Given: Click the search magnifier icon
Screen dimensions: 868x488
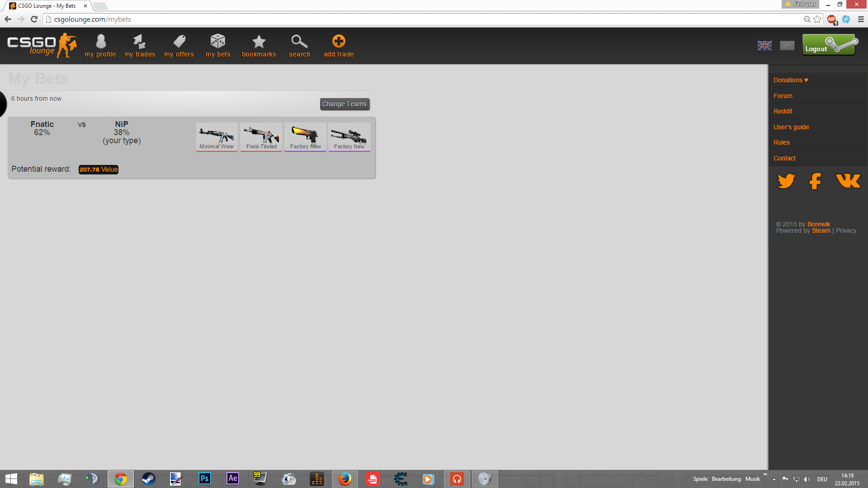Looking at the screenshot, I should [x=299, y=42].
